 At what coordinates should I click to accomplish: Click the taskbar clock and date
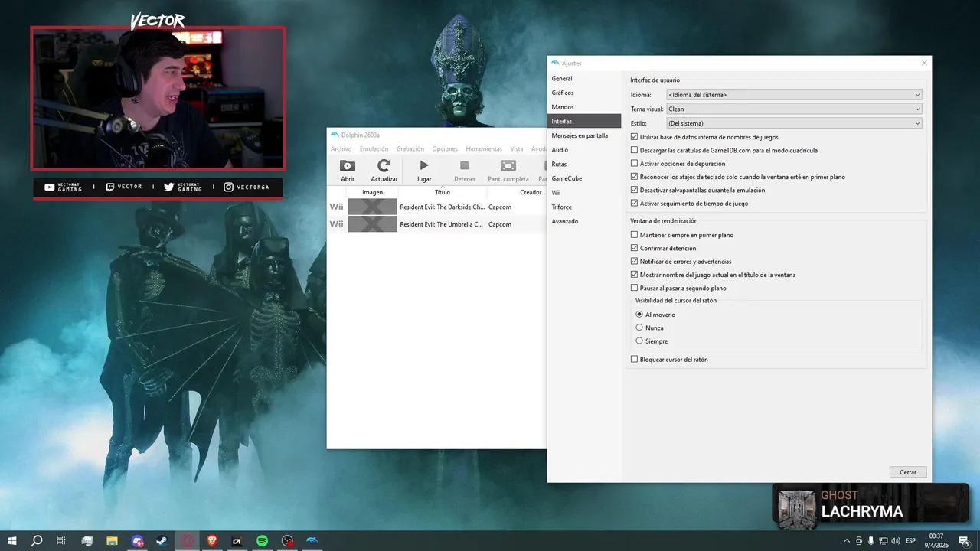pyautogui.click(x=936, y=541)
